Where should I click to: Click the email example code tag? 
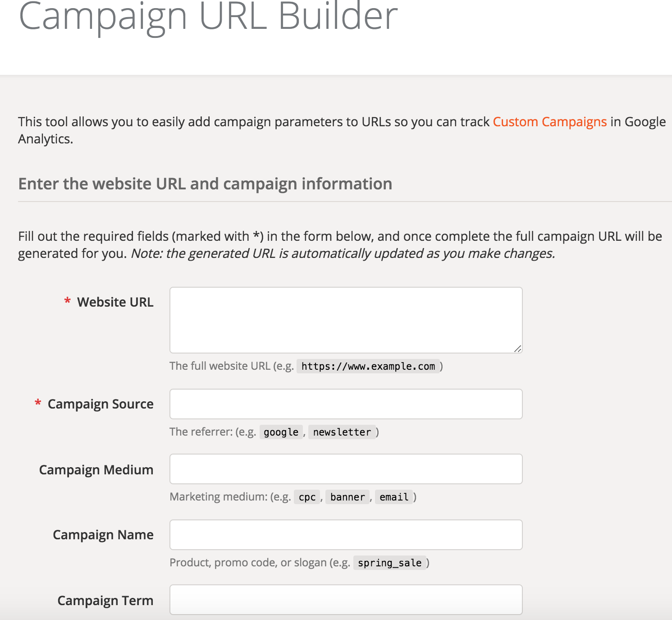tap(393, 497)
